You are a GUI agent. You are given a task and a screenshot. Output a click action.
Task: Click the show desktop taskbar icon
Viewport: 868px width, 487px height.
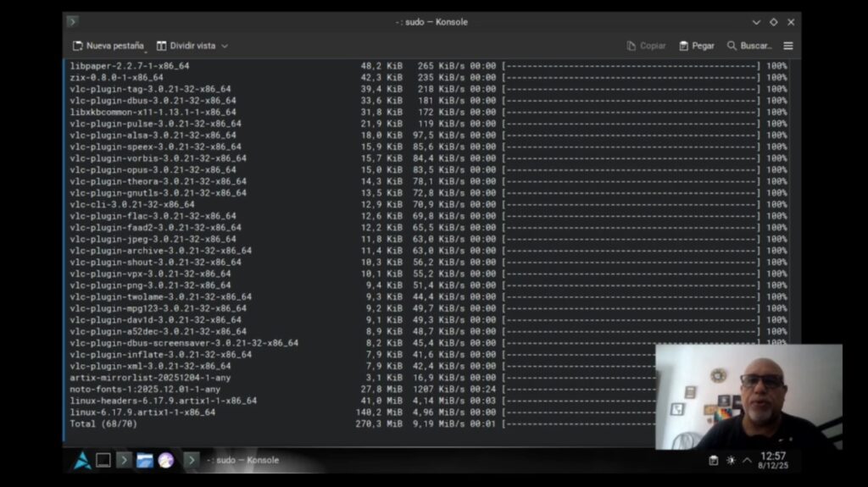[x=103, y=461]
